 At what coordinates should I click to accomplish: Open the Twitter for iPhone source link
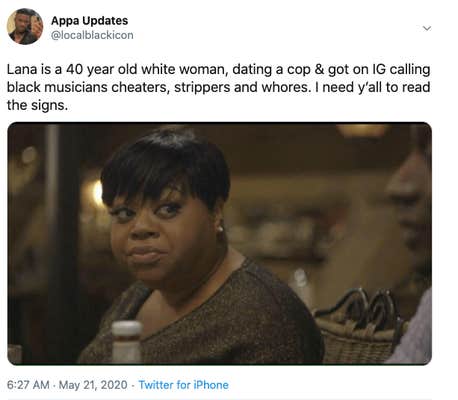click(x=183, y=385)
